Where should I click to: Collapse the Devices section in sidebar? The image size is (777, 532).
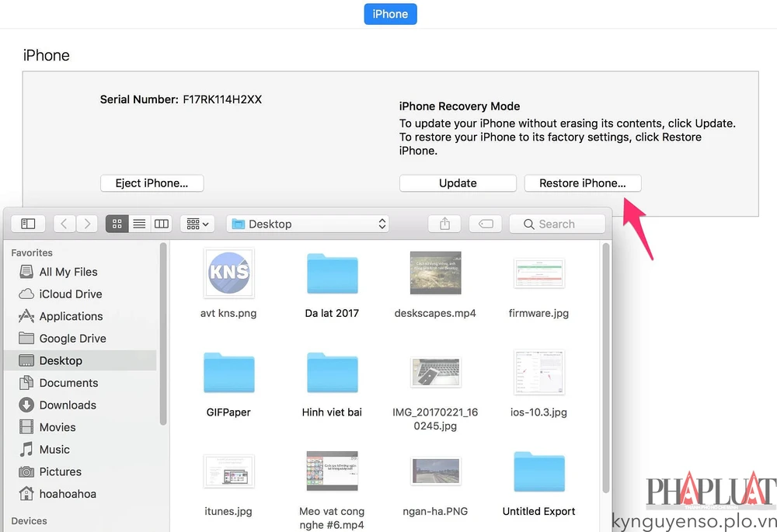30,520
